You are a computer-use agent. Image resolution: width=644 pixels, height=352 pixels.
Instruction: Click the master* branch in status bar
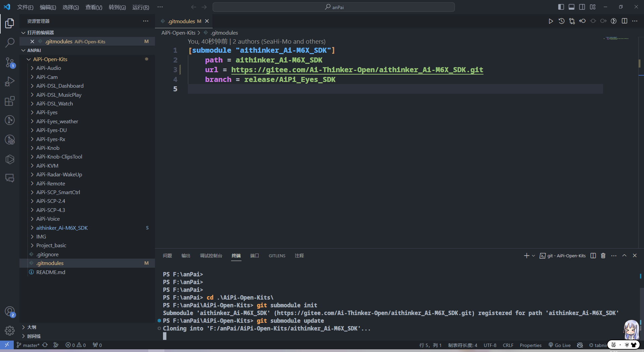click(x=28, y=345)
